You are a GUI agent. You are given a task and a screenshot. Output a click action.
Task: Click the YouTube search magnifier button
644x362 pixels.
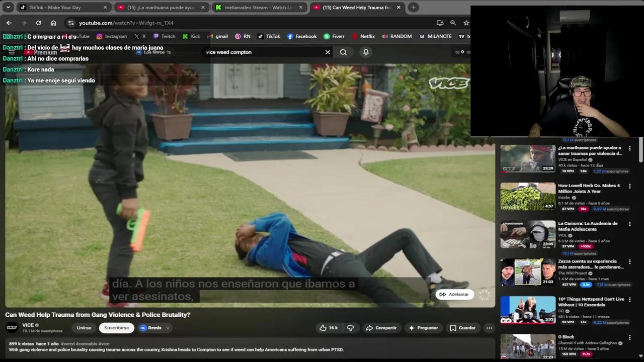point(343,52)
